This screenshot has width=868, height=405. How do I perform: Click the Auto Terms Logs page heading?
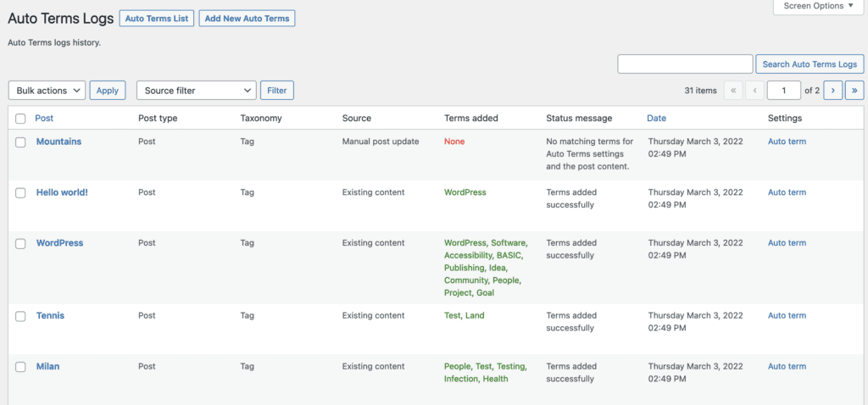point(61,19)
